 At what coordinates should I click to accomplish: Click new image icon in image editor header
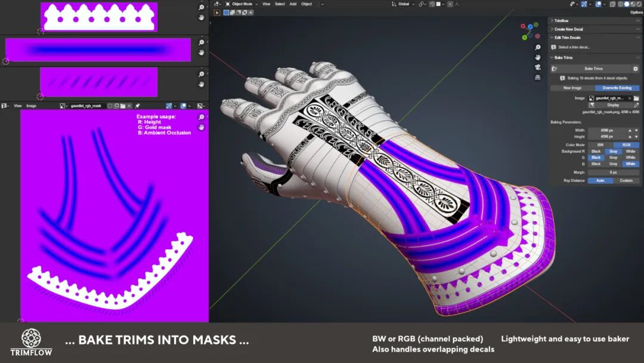point(116,106)
